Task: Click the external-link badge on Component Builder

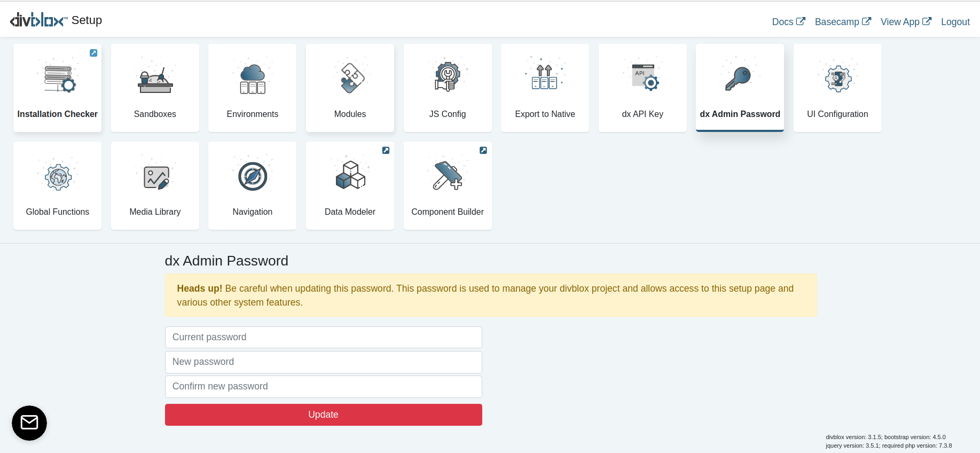Action: click(483, 151)
